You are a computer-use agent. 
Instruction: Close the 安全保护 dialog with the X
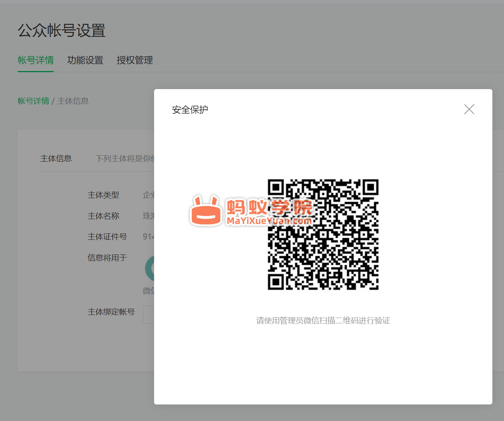click(469, 109)
